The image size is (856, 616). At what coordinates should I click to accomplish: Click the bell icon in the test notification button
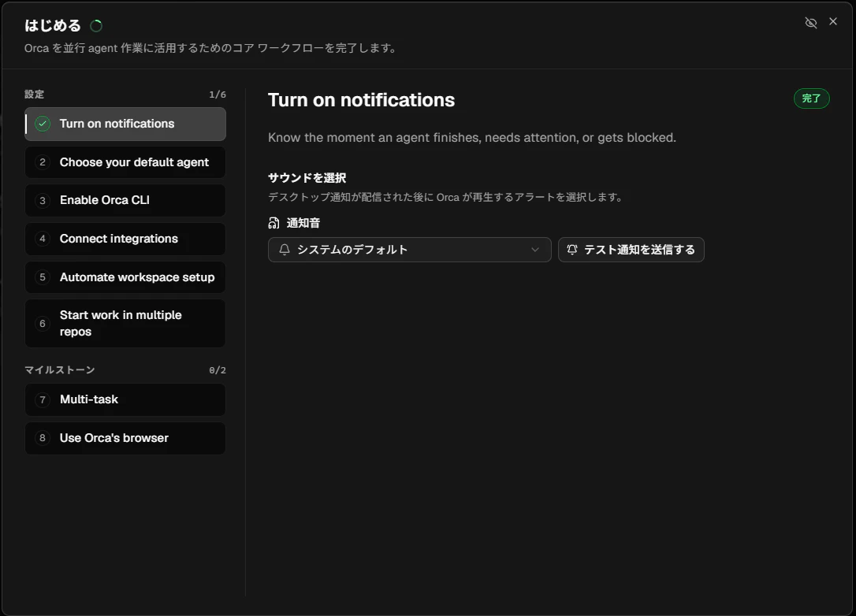tap(572, 250)
